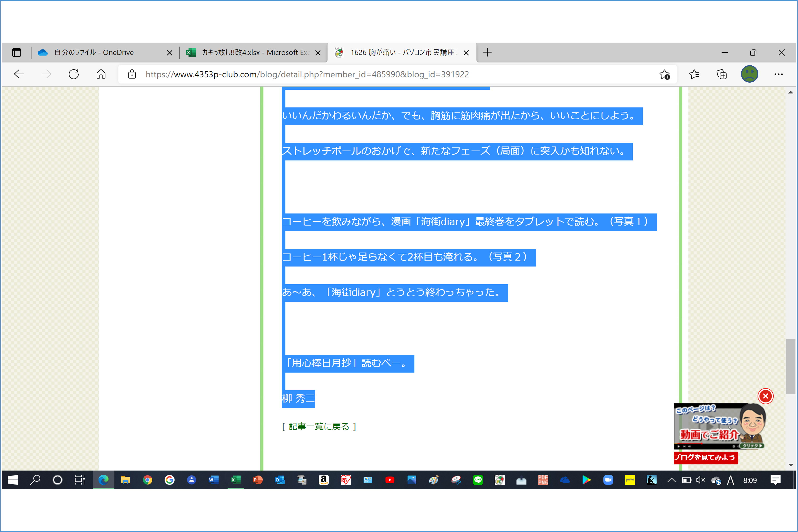Open Settings and more menu
798x532 pixels.
click(778, 74)
